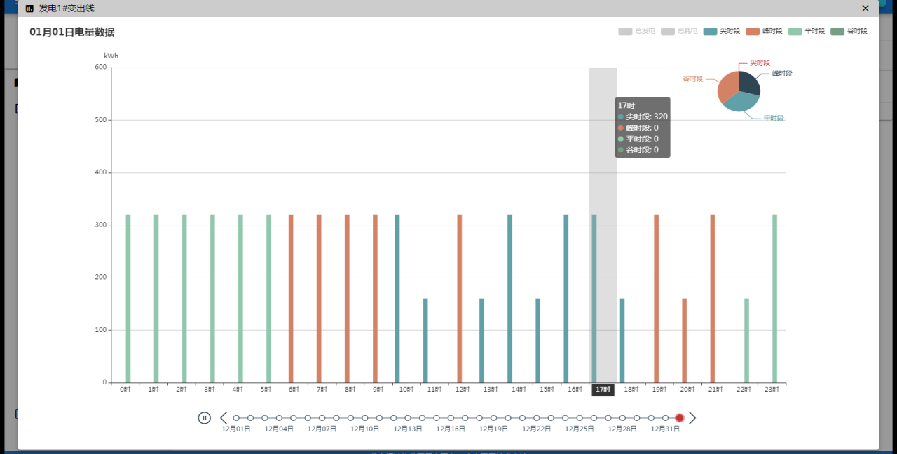Click the orange bar at 12时

click(x=459, y=298)
